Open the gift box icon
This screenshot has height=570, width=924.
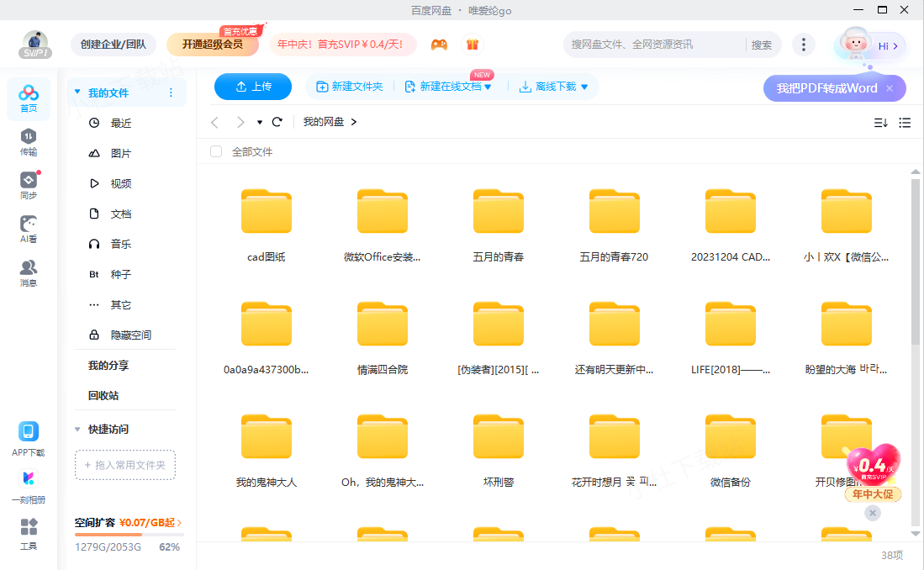point(472,45)
